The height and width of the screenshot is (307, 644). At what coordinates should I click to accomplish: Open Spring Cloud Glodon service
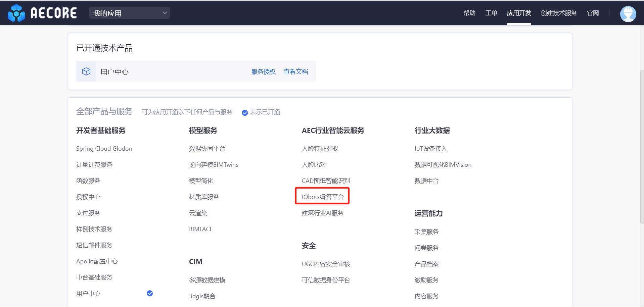(104, 149)
